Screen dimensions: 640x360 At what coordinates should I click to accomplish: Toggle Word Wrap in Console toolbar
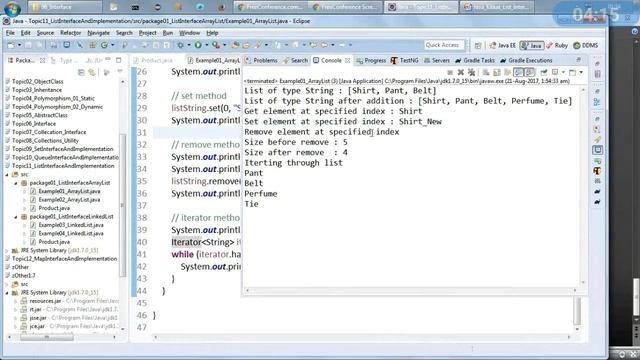coord(507,72)
